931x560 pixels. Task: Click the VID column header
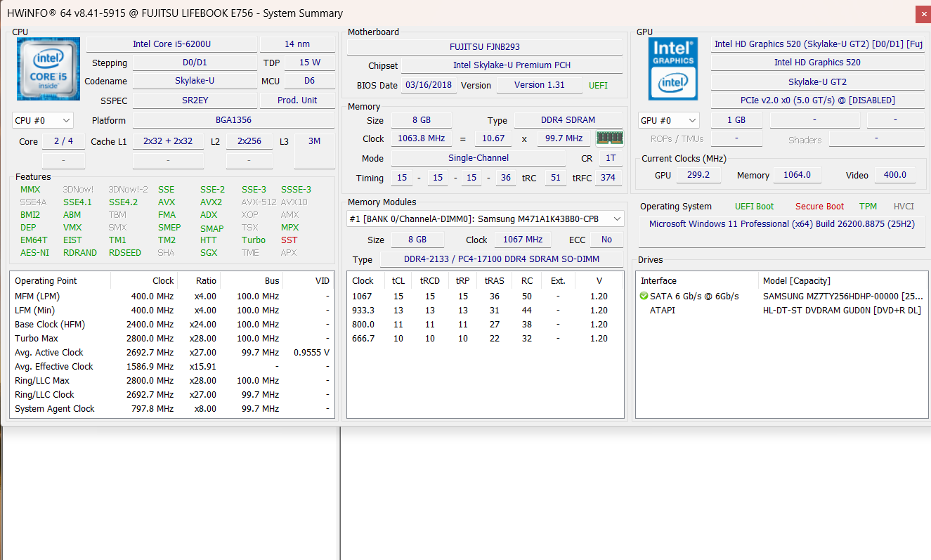click(308, 280)
